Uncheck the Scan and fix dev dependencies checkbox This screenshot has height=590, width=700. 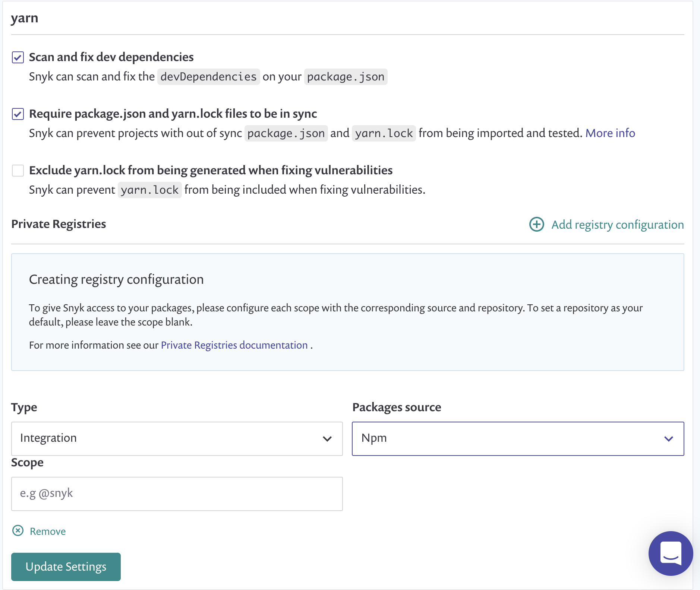coord(18,57)
